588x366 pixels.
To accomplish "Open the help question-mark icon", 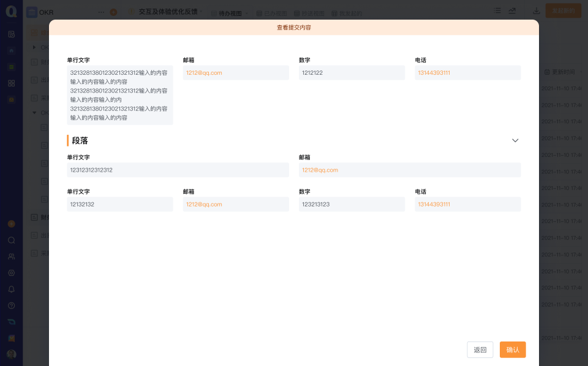I will click(11, 305).
